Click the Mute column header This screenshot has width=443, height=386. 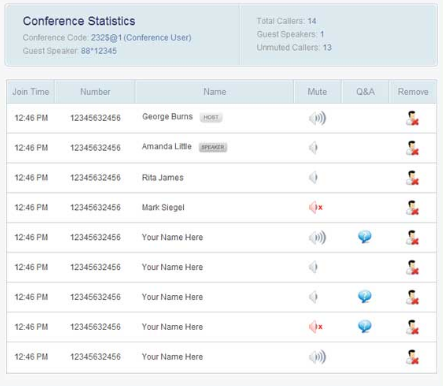317,92
